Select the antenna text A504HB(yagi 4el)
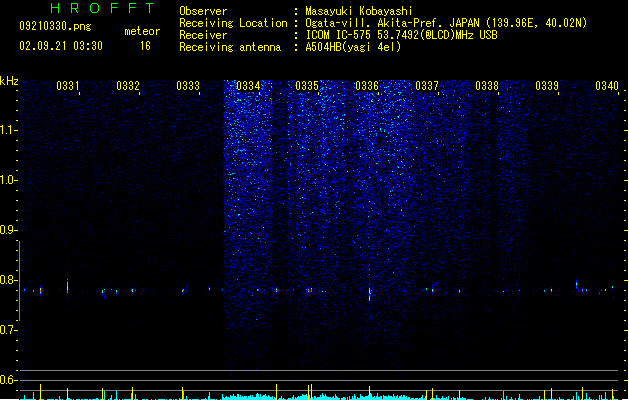Image resolution: width=629 pixels, height=400 pixels. coord(353,47)
